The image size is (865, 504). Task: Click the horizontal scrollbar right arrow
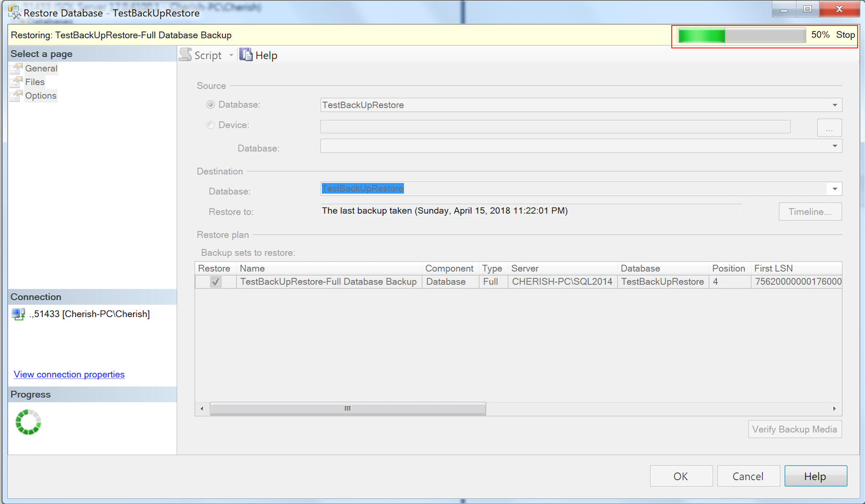point(834,409)
